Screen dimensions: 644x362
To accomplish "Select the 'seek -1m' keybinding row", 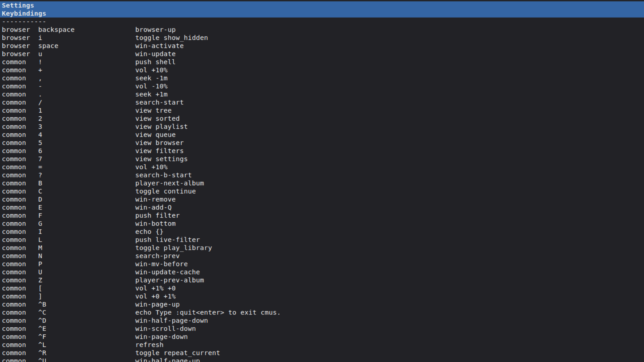I will coord(322,78).
